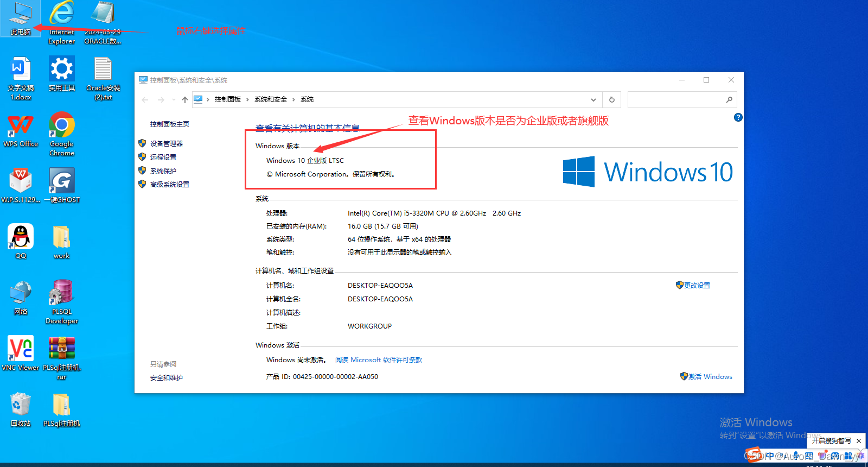The image size is (868, 467).
Task: Select 系统和安全 in the breadcrumb
Action: (x=271, y=99)
